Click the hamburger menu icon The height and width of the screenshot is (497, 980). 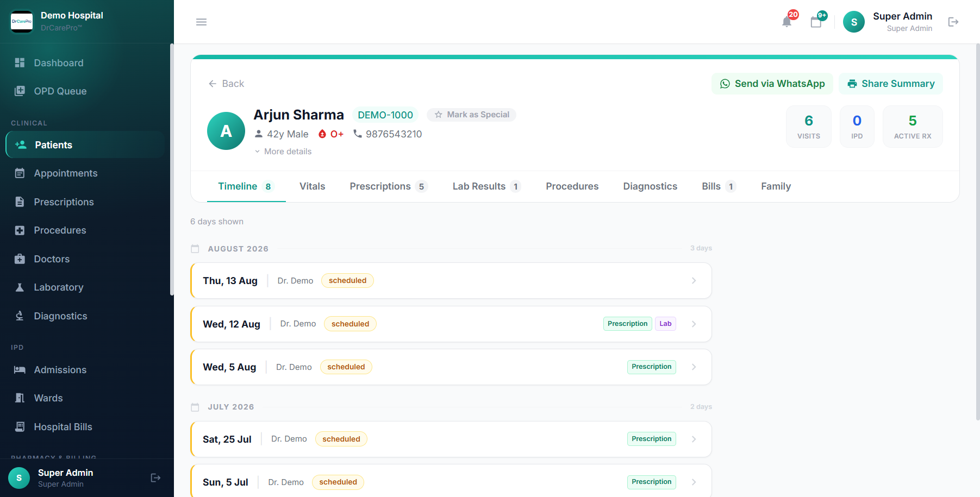coord(201,22)
